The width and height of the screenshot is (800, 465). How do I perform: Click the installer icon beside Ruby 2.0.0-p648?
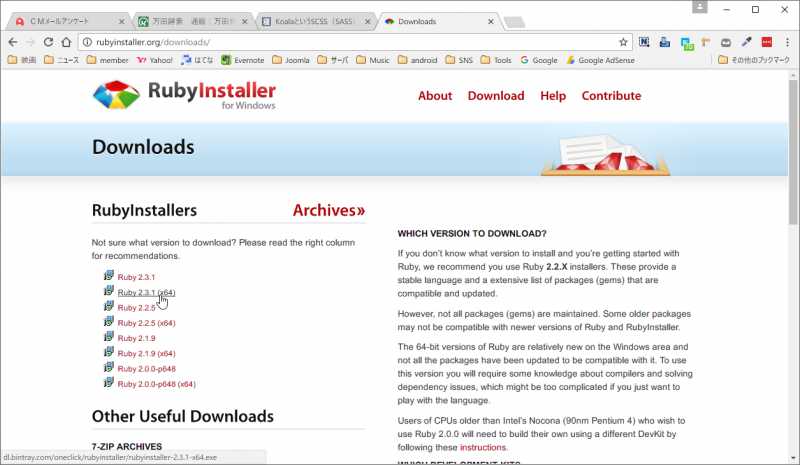coord(109,368)
